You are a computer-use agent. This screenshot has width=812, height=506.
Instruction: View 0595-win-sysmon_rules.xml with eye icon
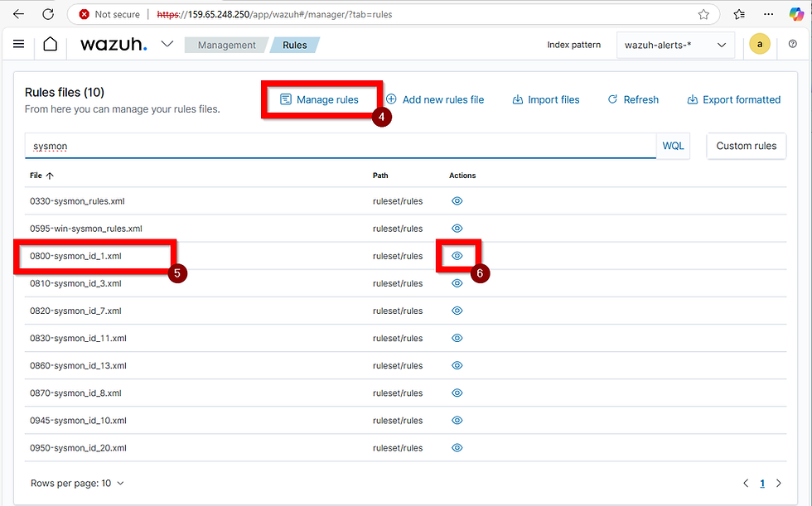pyautogui.click(x=457, y=229)
